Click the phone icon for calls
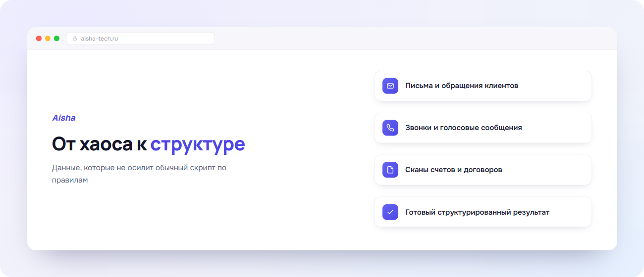644x277 pixels. 390,128
